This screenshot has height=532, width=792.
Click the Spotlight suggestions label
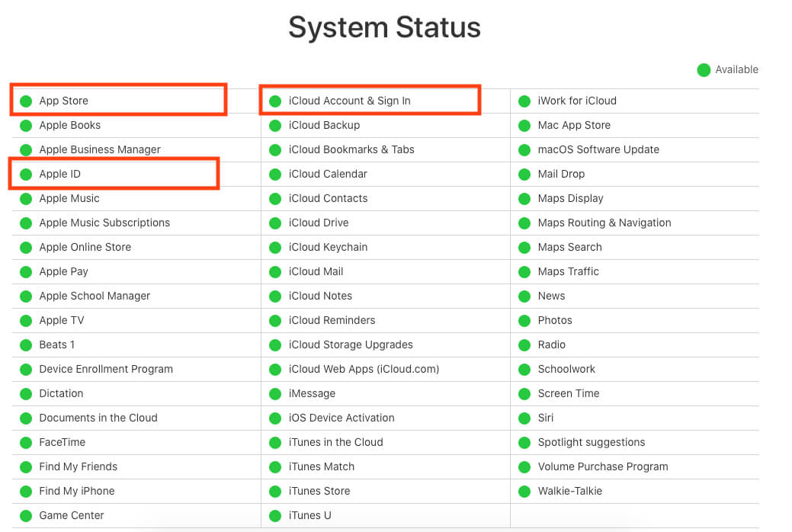[592, 443]
